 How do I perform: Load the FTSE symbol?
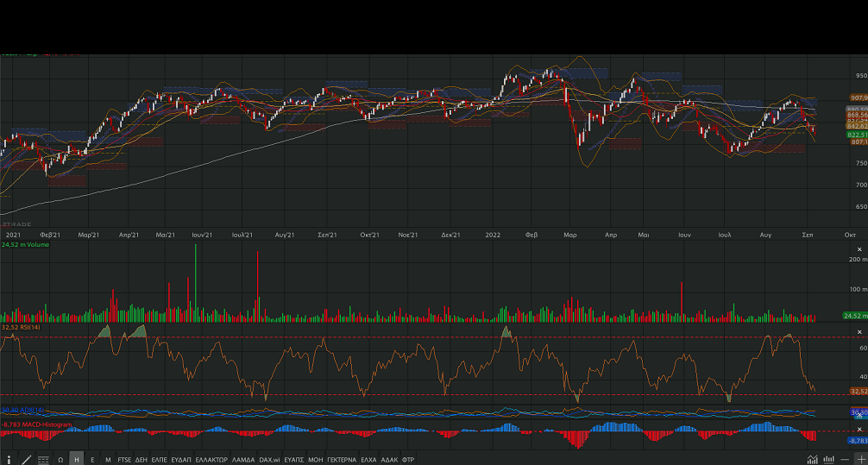tap(125, 459)
